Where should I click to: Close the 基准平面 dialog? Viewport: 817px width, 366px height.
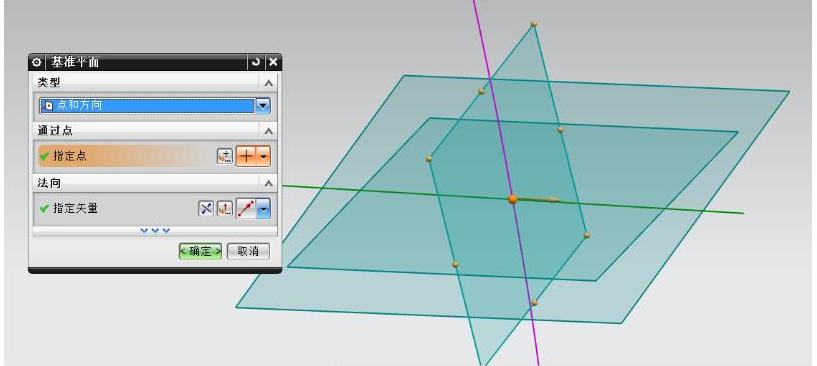[x=273, y=63]
